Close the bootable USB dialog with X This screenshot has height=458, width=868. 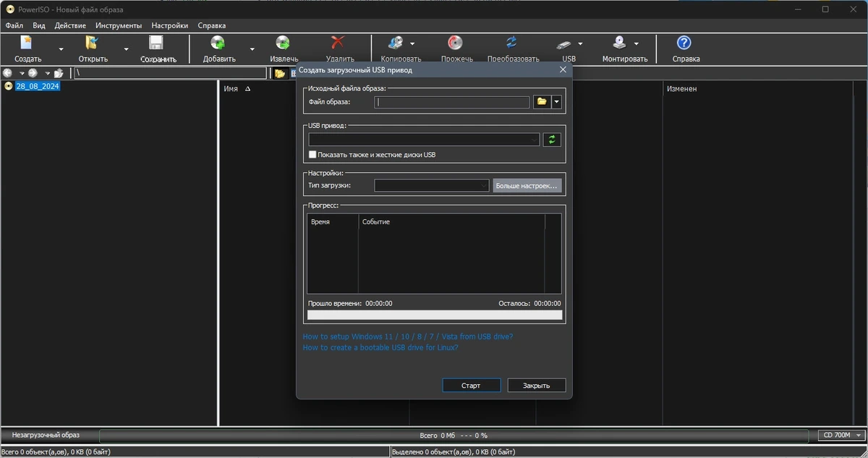(x=563, y=69)
